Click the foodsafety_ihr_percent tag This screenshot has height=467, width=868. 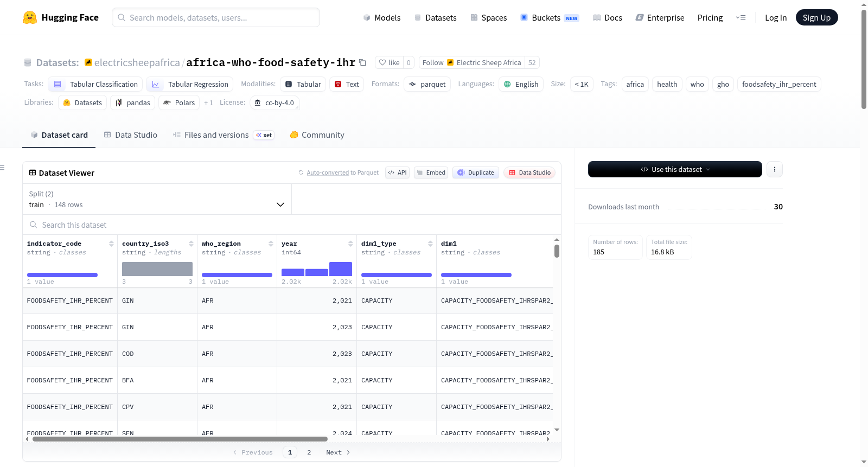[x=779, y=84]
